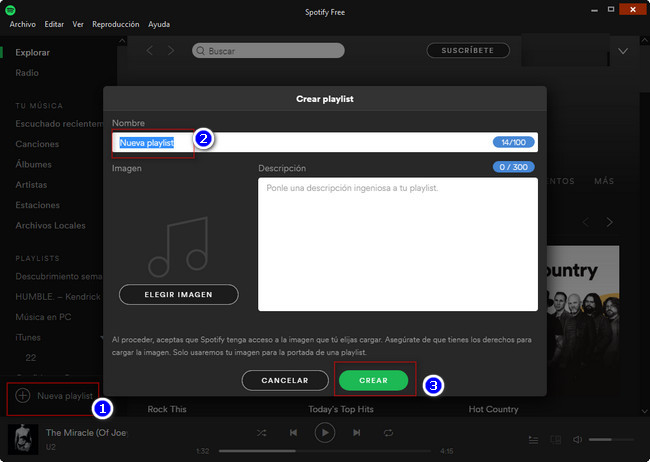
Task: Click the song title The Miracle (Of Joey
Action: pyautogui.click(x=86, y=433)
